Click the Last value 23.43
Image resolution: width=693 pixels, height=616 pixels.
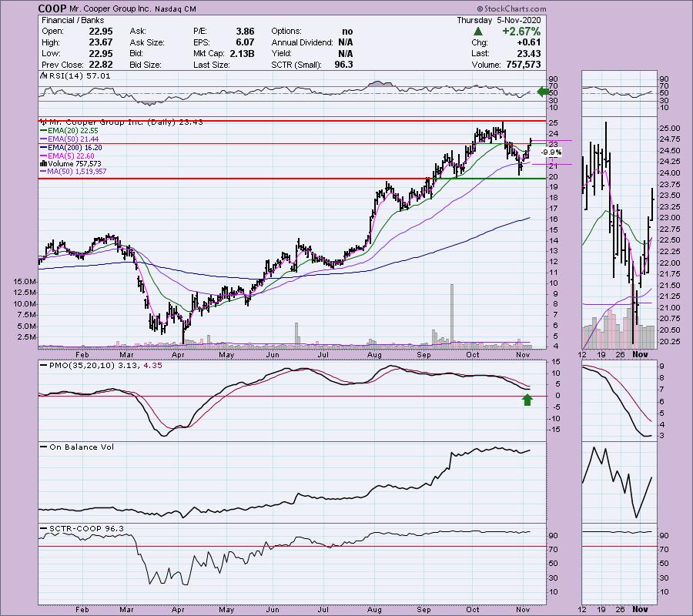click(528, 53)
